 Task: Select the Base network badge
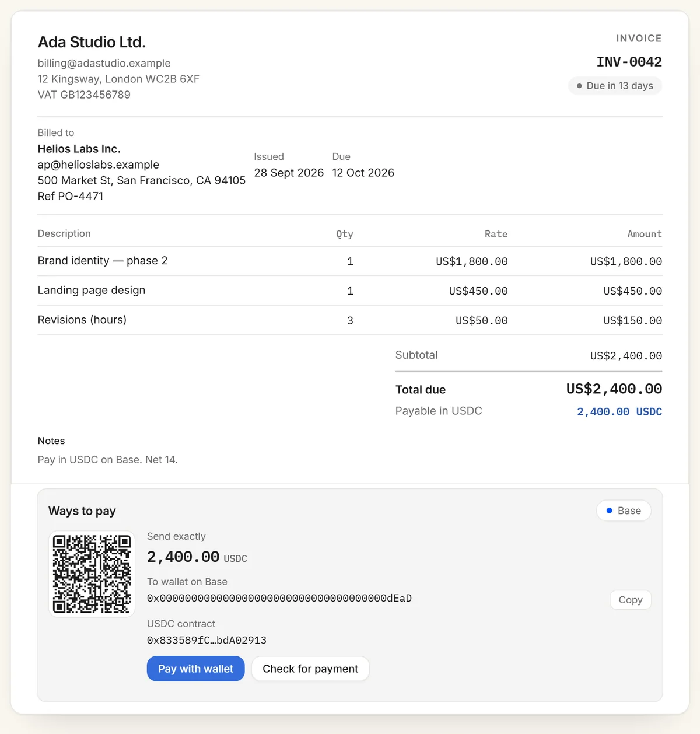624,511
